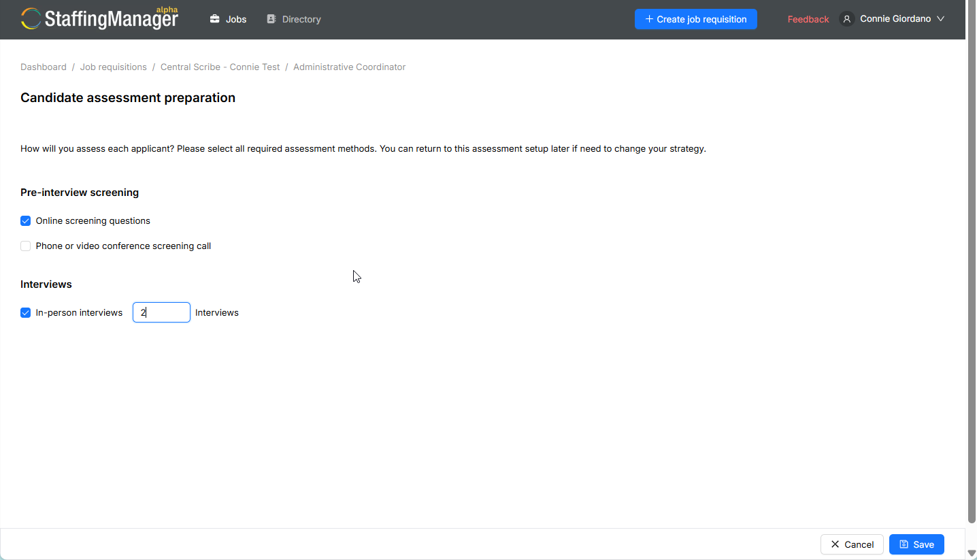Screen dimensions: 977x560
Task: Click the page vertical scrollbar
Action: pyautogui.click(x=972, y=262)
